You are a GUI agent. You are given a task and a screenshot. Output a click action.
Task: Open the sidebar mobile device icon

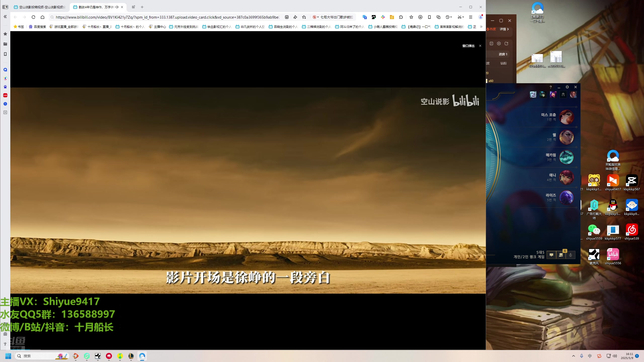pyautogui.click(x=5, y=54)
